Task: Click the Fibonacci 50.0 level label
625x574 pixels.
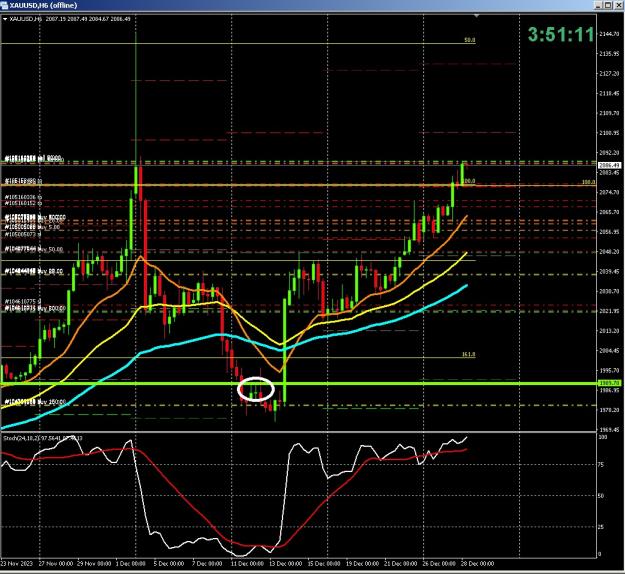Action: (x=470, y=40)
